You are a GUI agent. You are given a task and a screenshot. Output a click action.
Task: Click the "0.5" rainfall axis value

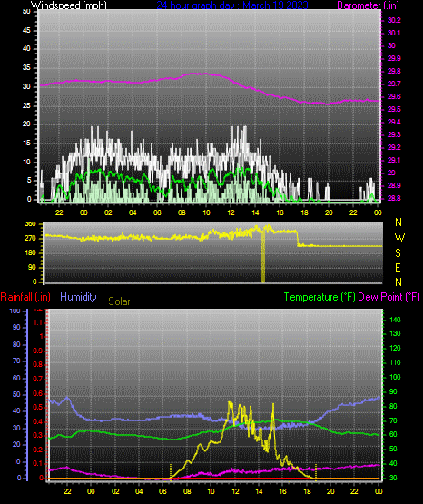(x=38, y=407)
